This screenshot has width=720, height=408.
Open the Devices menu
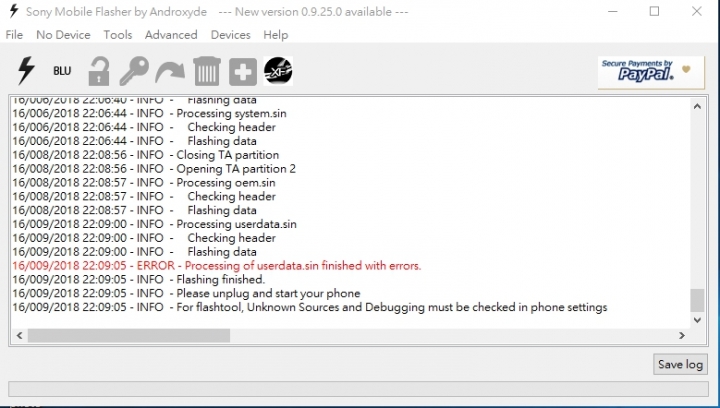pos(231,35)
